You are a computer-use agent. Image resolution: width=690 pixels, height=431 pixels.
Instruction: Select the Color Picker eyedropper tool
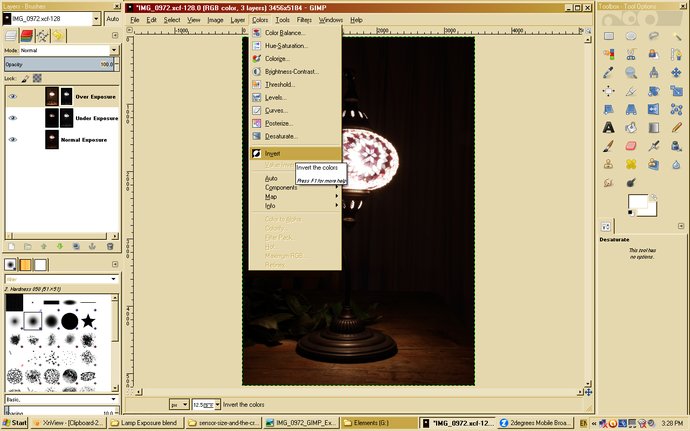(x=609, y=72)
